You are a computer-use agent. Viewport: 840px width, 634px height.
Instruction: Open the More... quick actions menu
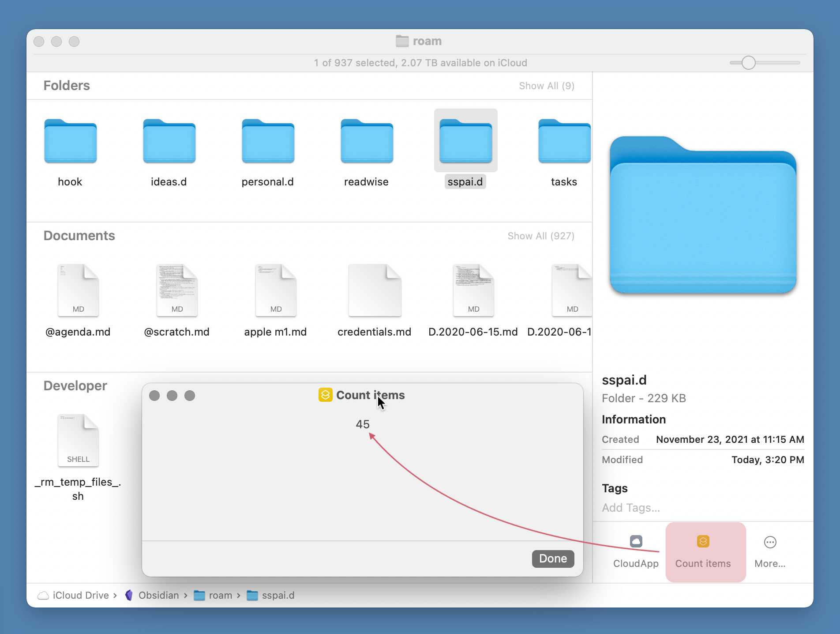[x=770, y=551]
